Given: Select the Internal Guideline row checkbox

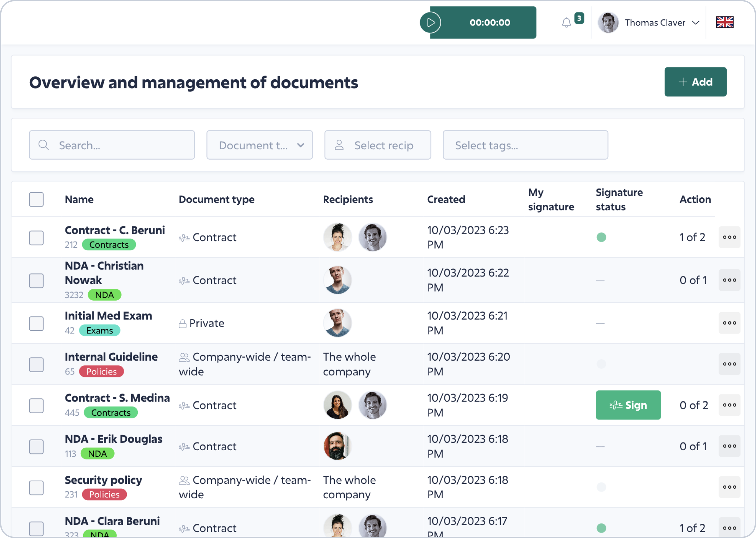Looking at the screenshot, I should point(36,364).
